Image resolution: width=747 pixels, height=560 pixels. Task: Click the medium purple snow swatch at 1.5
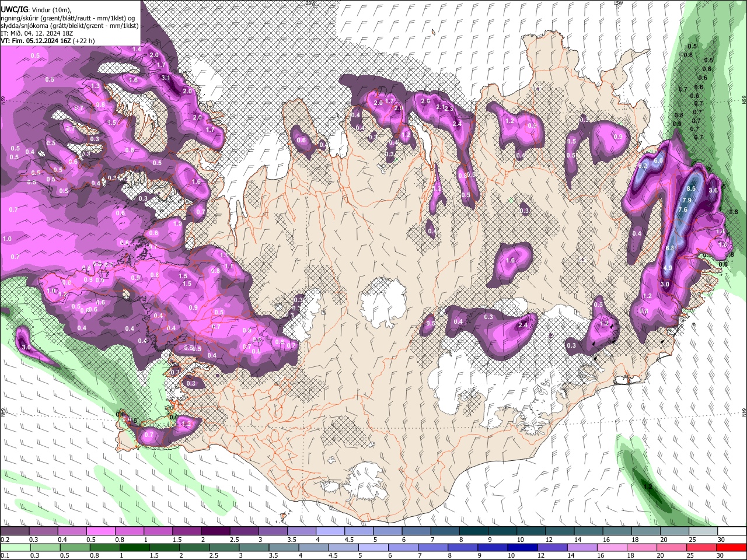[187, 531]
